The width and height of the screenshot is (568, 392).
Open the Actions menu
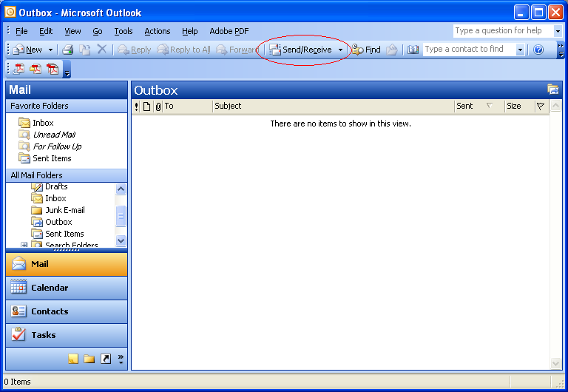[158, 31]
